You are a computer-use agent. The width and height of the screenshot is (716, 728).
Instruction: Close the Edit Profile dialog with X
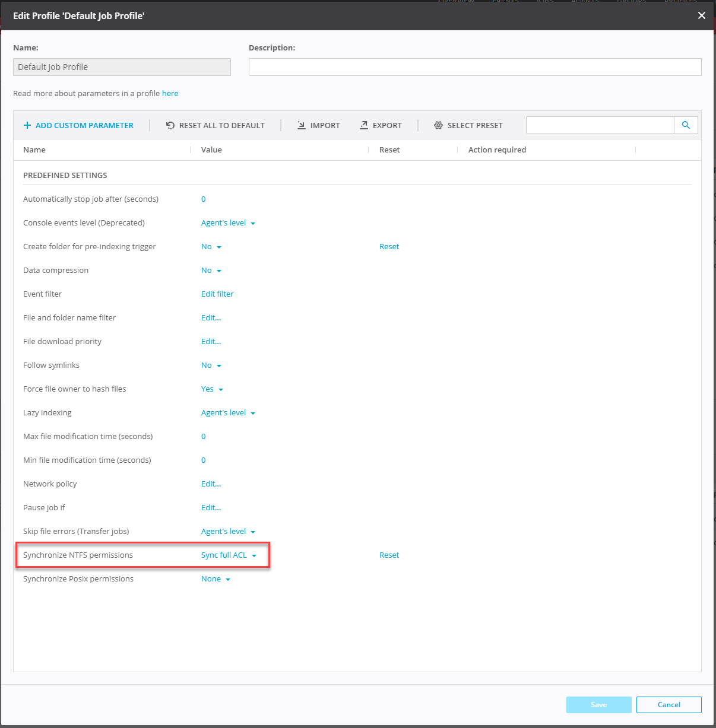[701, 15]
